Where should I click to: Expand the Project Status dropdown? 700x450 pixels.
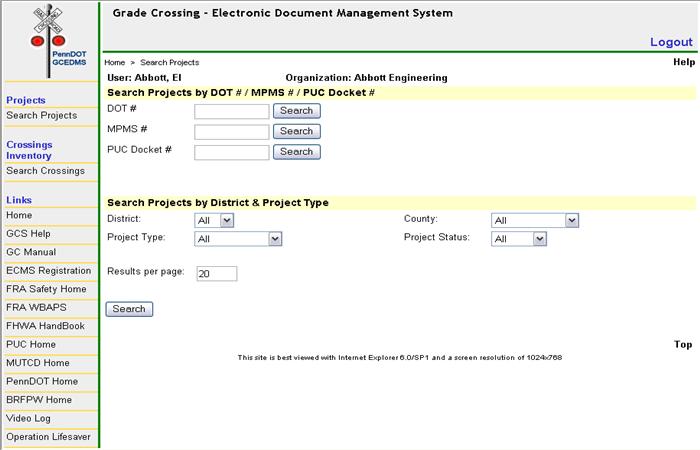[519, 239]
